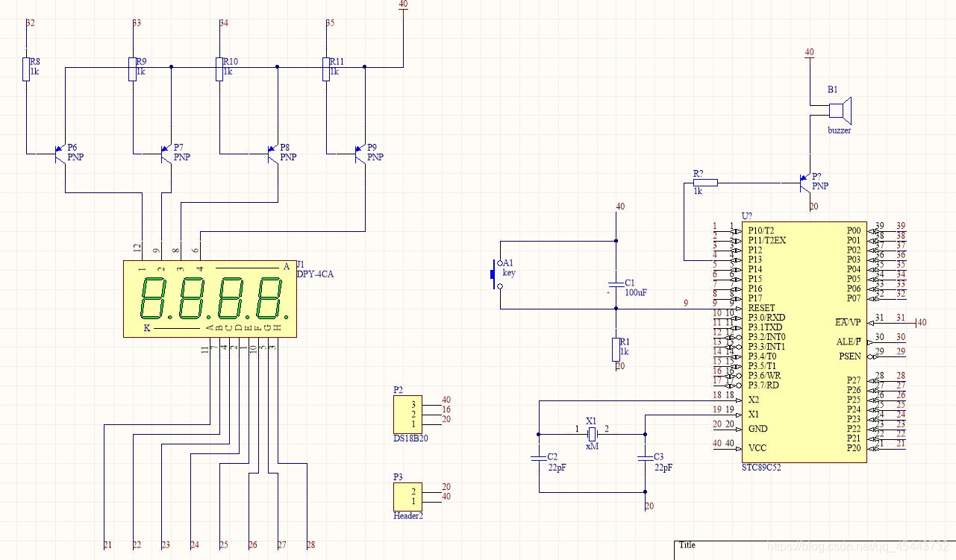Click the xM crystal value text
The width and height of the screenshot is (956, 560).
[592, 446]
